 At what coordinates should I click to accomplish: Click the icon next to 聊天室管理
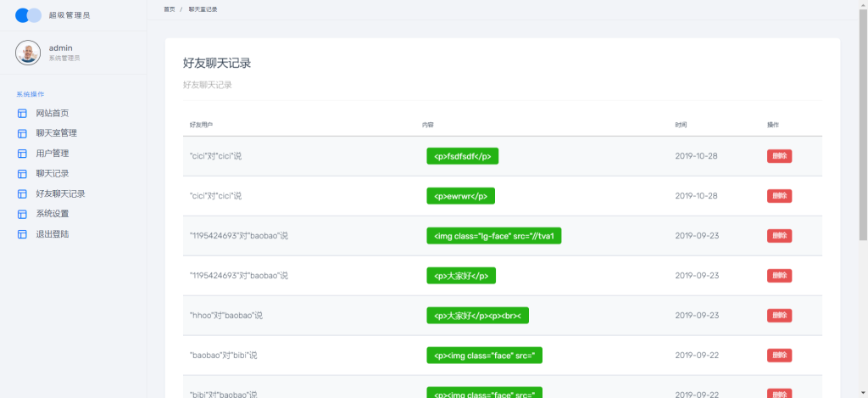click(x=22, y=133)
